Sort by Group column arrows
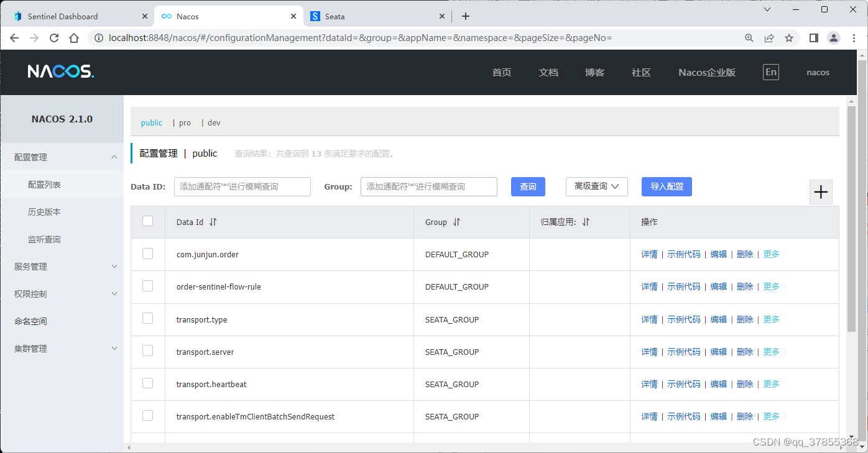This screenshot has width=868, height=453. coord(456,222)
